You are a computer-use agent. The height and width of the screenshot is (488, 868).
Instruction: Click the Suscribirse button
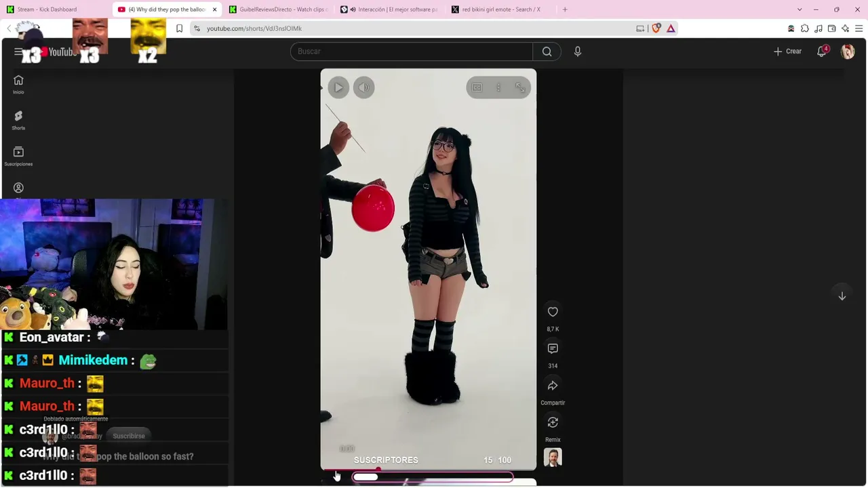coord(129,436)
